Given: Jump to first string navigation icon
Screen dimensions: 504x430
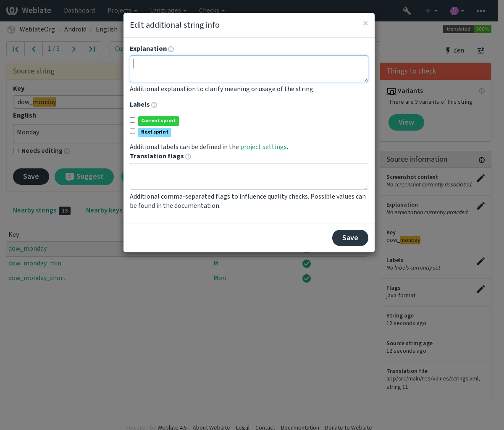Looking at the screenshot, I should [x=16, y=49].
